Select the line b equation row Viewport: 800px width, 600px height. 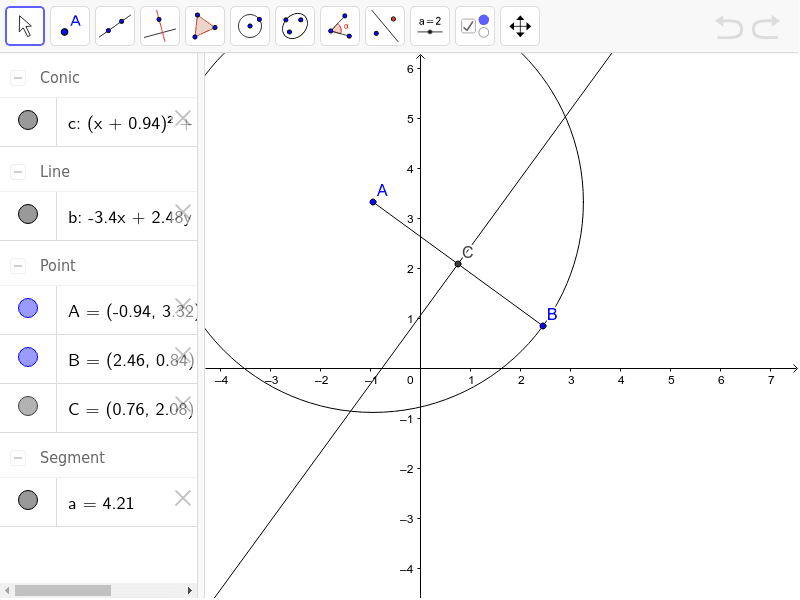(x=98, y=216)
